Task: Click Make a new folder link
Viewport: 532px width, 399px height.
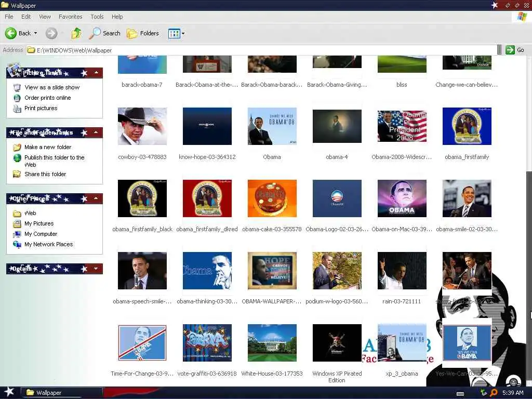Action: coord(48,147)
